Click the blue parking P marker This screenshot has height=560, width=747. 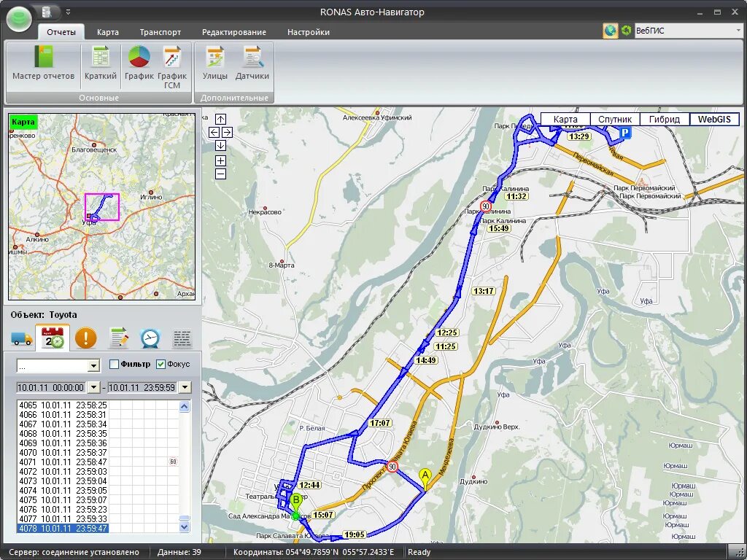tap(625, 133)
